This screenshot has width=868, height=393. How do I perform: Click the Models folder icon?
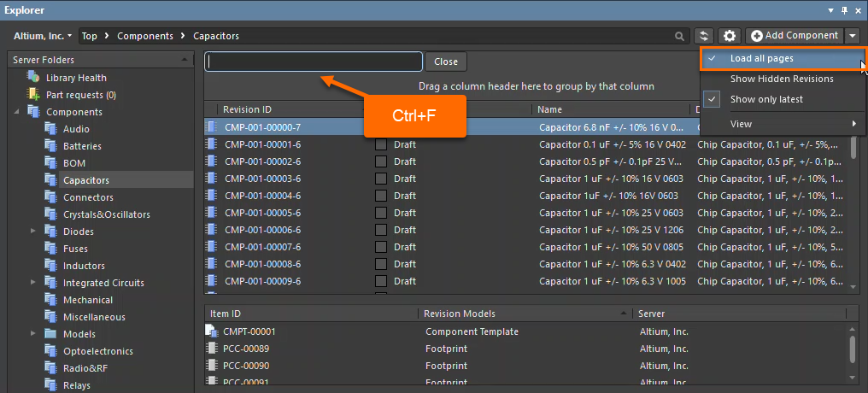point(51,334)
